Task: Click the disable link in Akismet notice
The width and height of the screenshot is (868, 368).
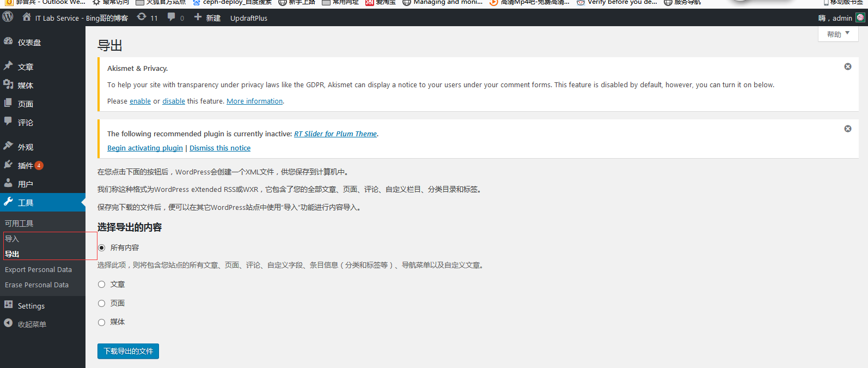Action: click(x=174, y=101)
